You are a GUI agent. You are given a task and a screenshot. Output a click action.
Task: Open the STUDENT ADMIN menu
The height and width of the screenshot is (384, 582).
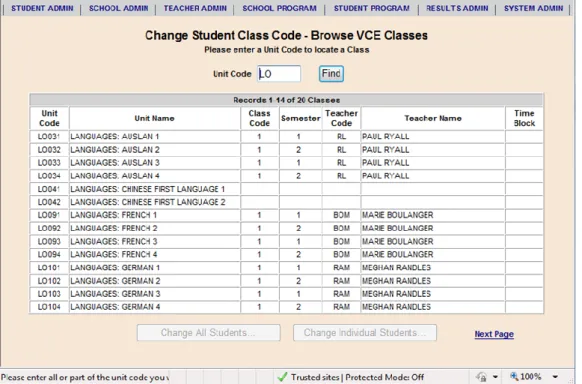(42, 8)
